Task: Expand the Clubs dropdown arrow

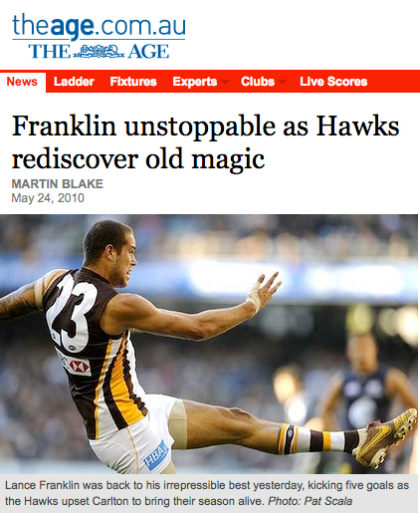Action: 283,82
